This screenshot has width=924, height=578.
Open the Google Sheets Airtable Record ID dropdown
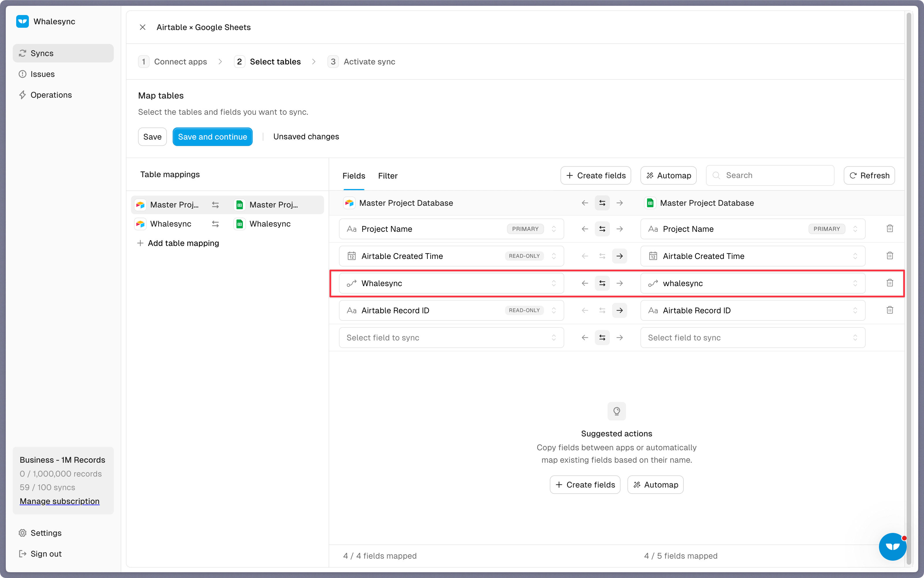(x=752, y=310)
